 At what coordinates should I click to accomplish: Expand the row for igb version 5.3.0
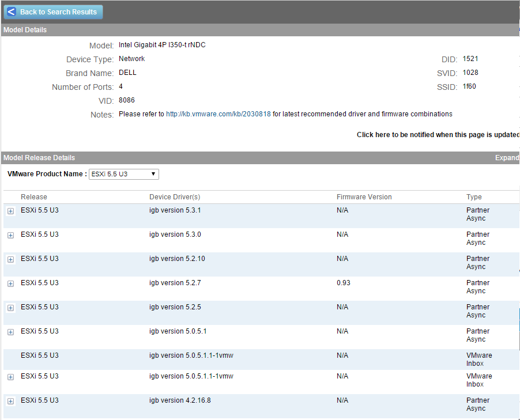[10, 235]
